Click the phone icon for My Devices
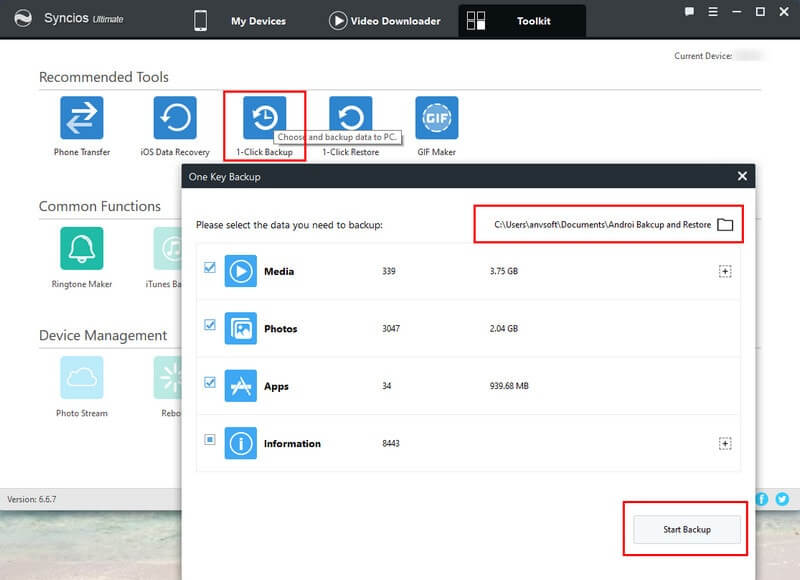This screenshot has width=800, height=580. (201, 20)
